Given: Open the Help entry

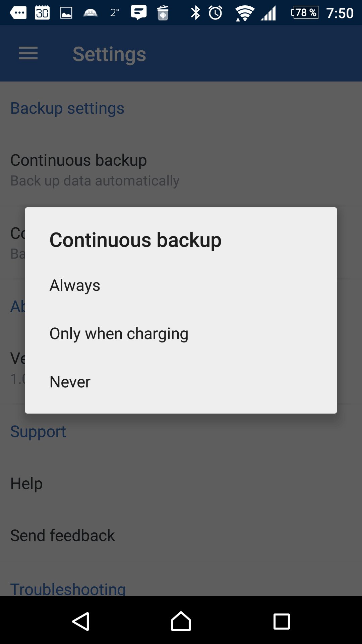Looking at the screenshot, I should click(181, 483).
